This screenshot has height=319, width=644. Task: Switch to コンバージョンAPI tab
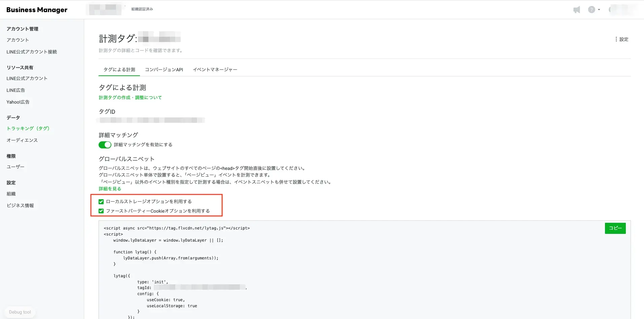coord(164,70)
